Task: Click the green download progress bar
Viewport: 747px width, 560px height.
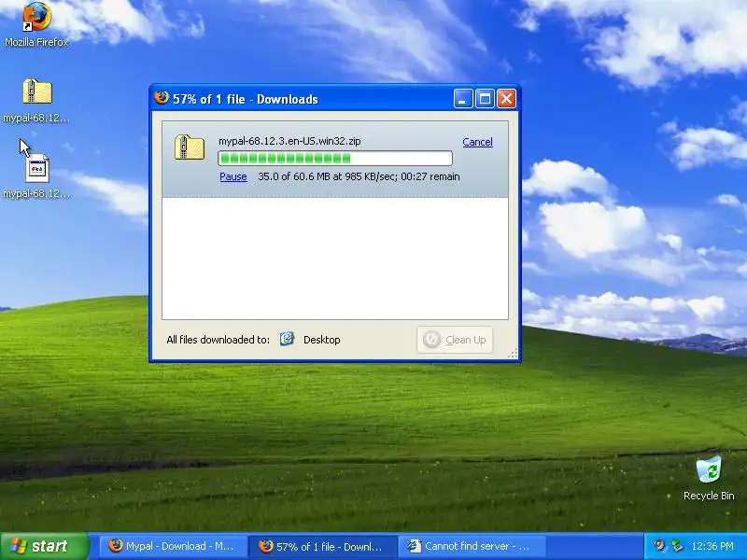Action: tap(335, 158)
